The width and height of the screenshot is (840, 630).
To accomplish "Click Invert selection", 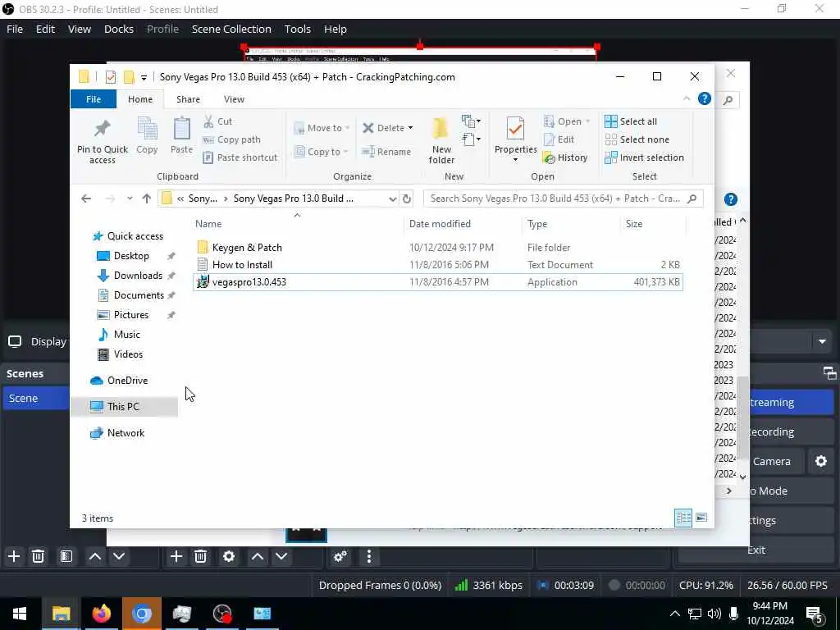I will pos(644,157).
